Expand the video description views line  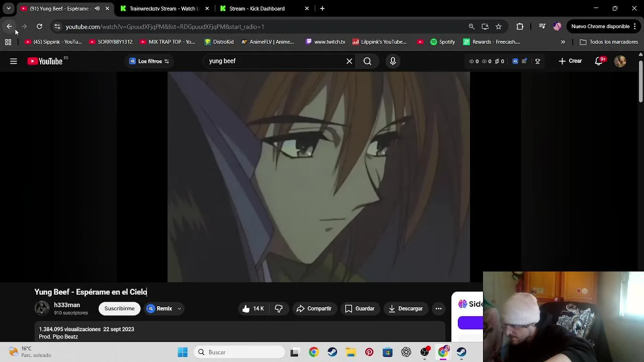[x=87, y=329]
